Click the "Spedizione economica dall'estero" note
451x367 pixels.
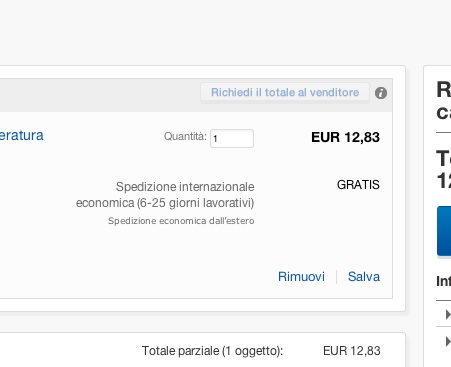[x=181, y=221]
